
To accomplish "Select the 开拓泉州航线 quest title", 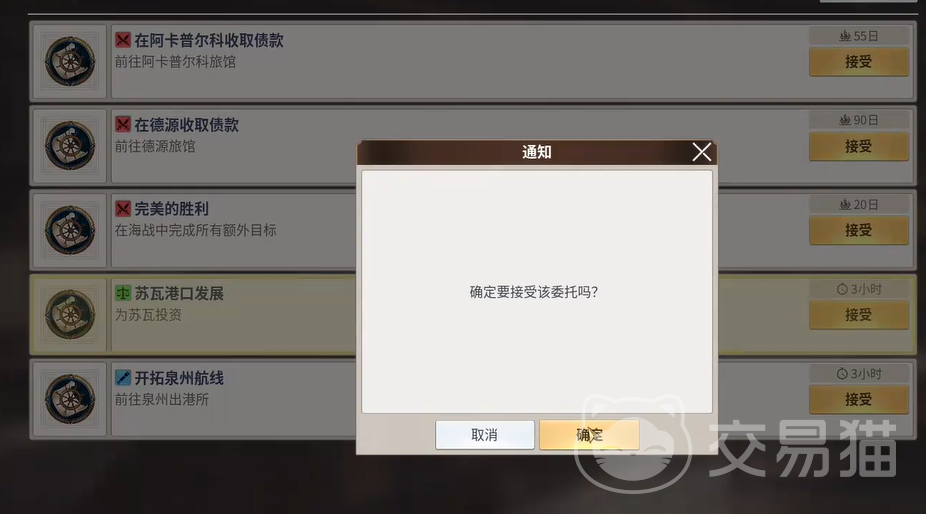I will [x=179, y=378].
